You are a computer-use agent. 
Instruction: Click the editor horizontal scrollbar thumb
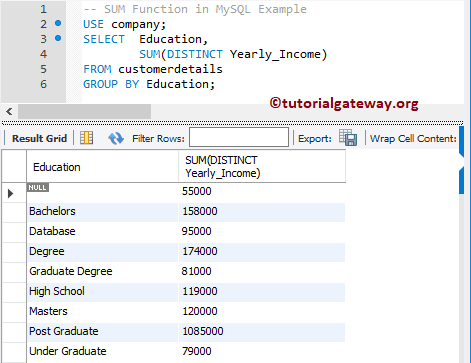84,111
